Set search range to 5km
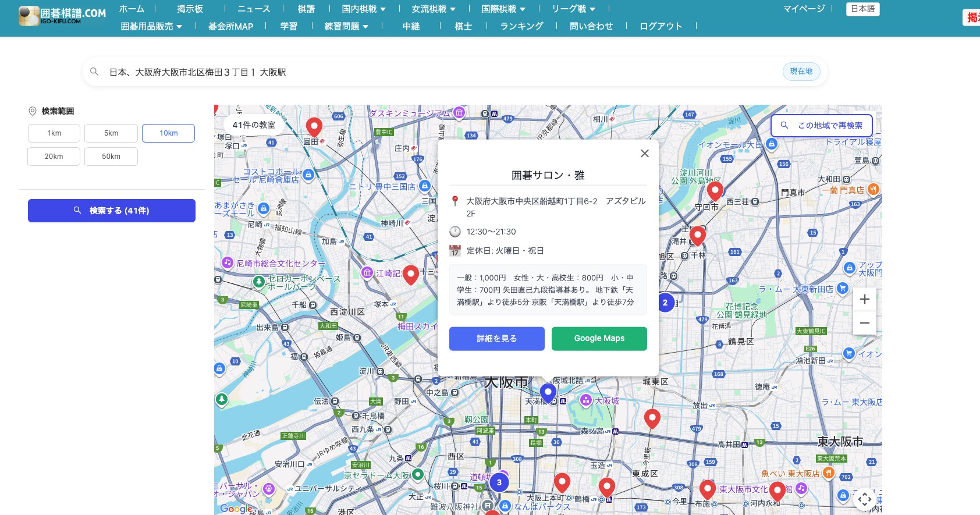The width and height of the screenshot is (980, 515). click(x=111, y=133)
